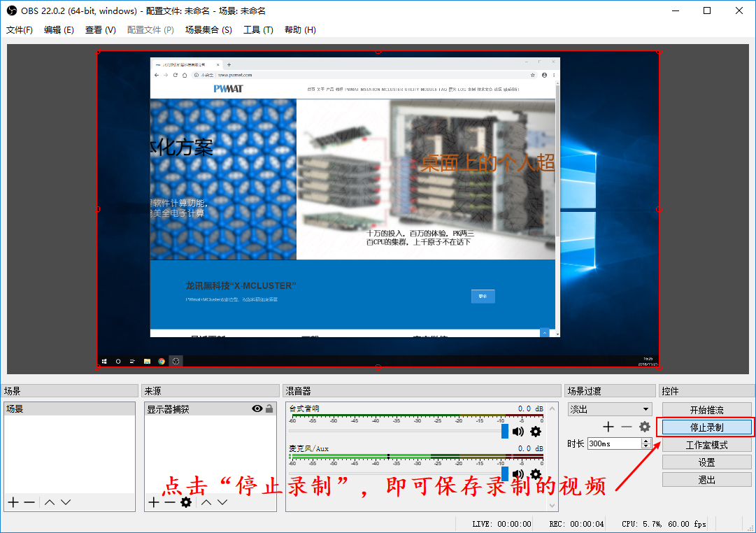Image resolution: width=756 pixels, height=533 pixels.
Task: Click blue button in X-MCLUSTER banner
Action: [483, 296]
